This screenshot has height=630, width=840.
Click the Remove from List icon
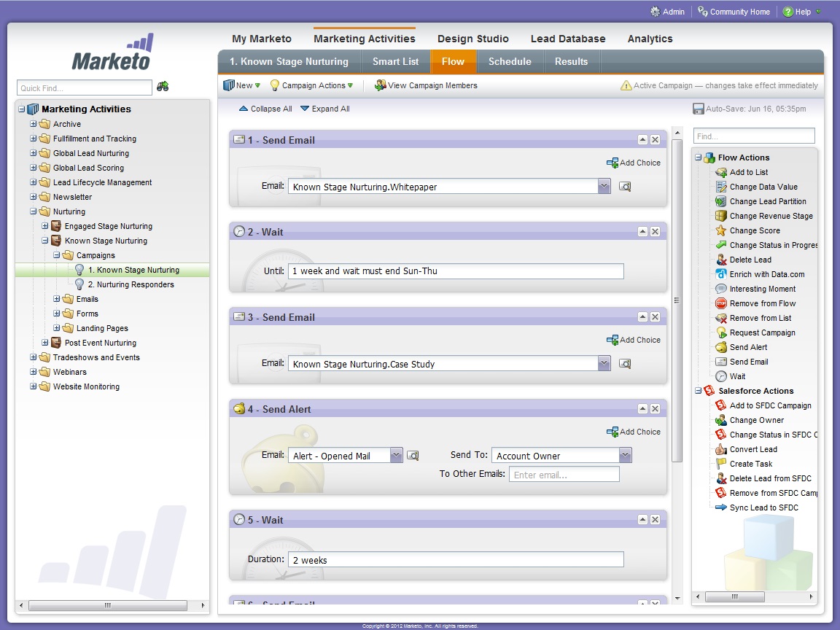(721, 318)
